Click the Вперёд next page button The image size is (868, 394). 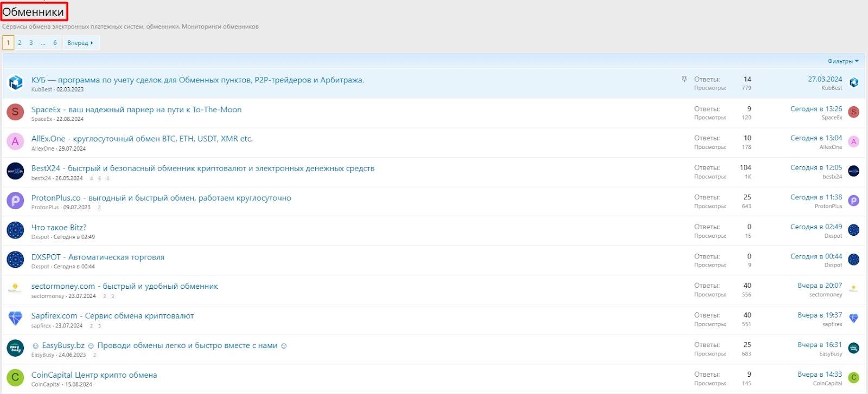click(80, 43)
